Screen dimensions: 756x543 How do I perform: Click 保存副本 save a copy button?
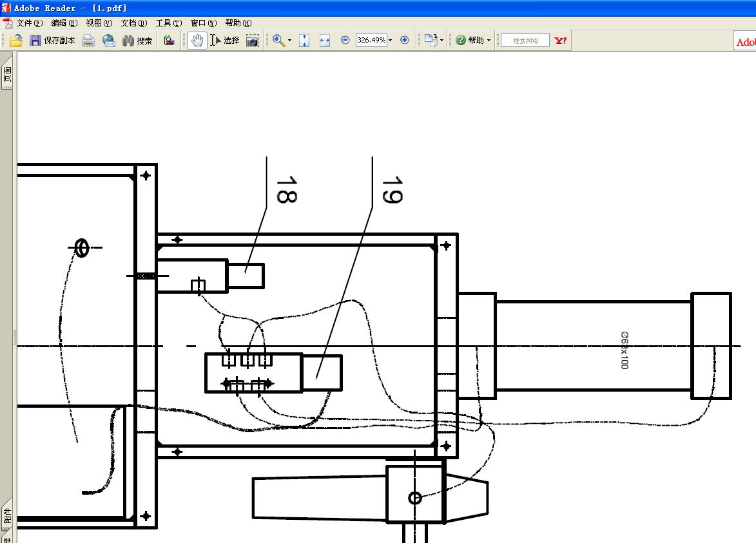coord(52,41)
